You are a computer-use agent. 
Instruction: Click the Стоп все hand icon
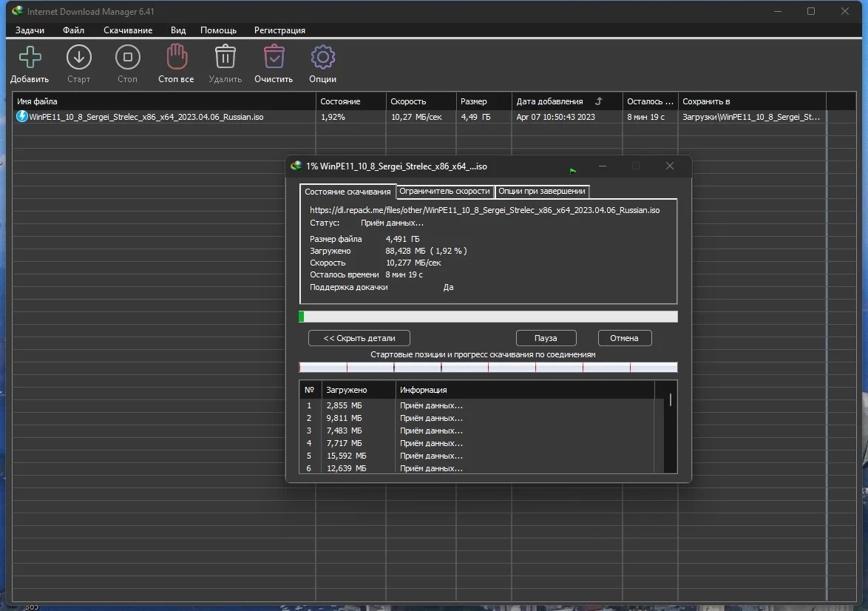[x=177, y=56]
